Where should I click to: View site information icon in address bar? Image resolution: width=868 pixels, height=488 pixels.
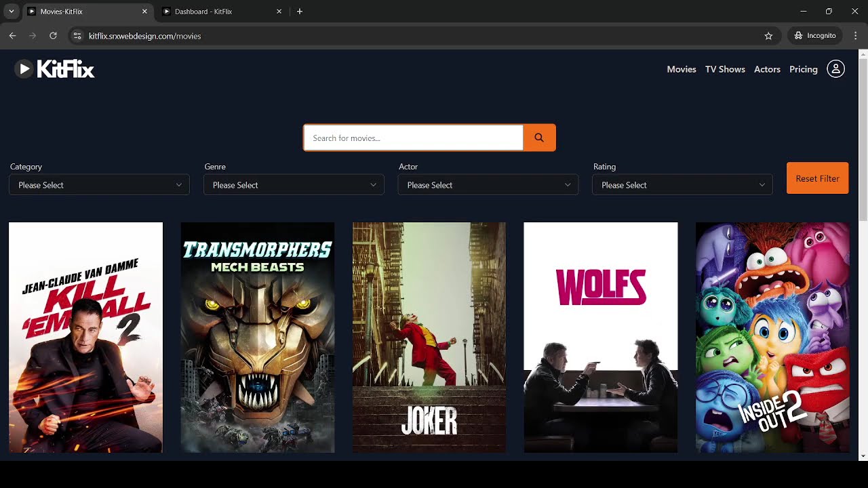(77, 36)
